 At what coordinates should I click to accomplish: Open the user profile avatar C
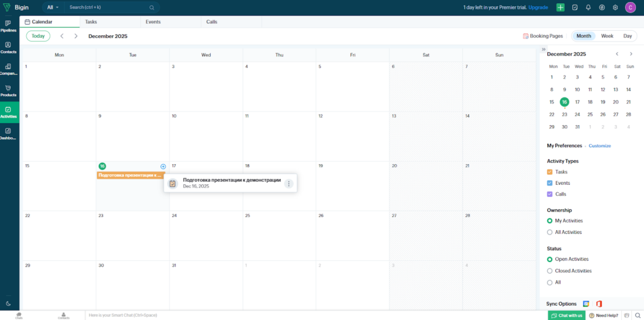point(630,8)
